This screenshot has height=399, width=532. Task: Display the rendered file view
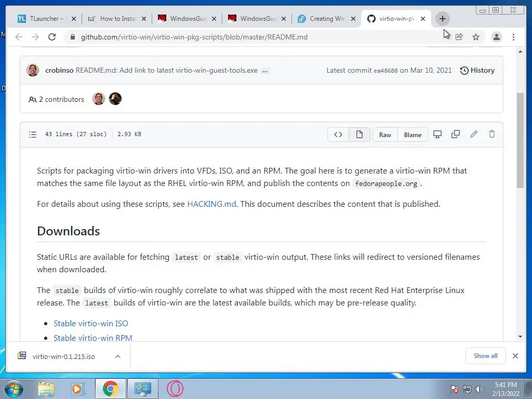(x=359, y=135)
